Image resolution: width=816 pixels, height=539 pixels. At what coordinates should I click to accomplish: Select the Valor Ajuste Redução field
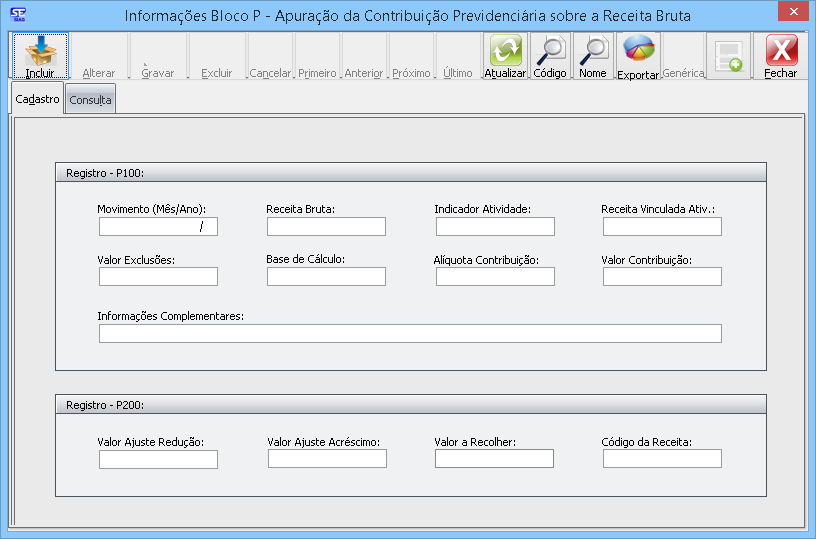158,459
